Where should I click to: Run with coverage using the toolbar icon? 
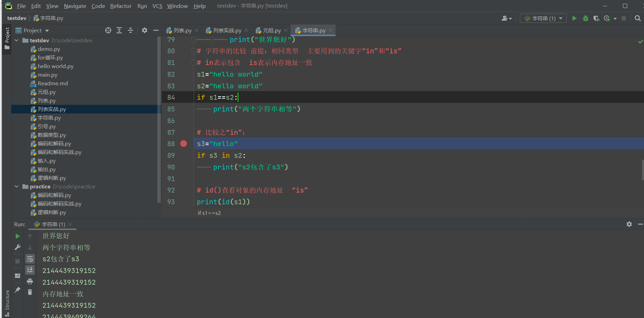pyautogui.click(x=596, y=18)
